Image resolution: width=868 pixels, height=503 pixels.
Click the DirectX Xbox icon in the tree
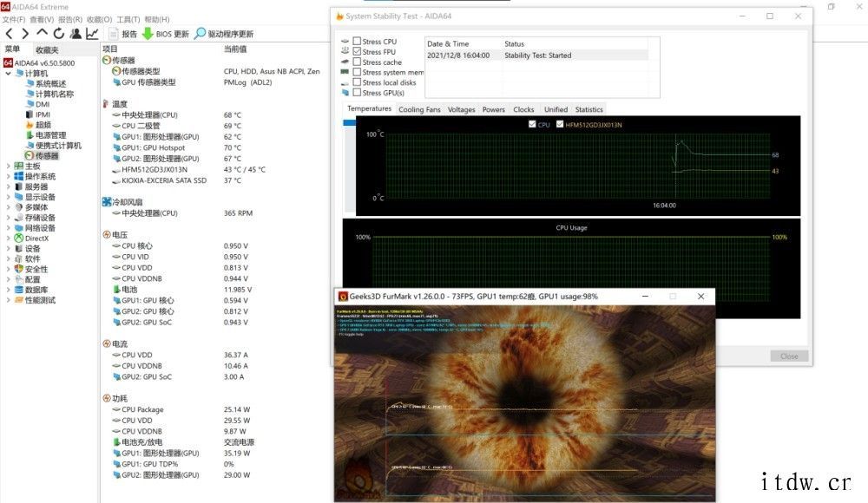click(19, 238)
